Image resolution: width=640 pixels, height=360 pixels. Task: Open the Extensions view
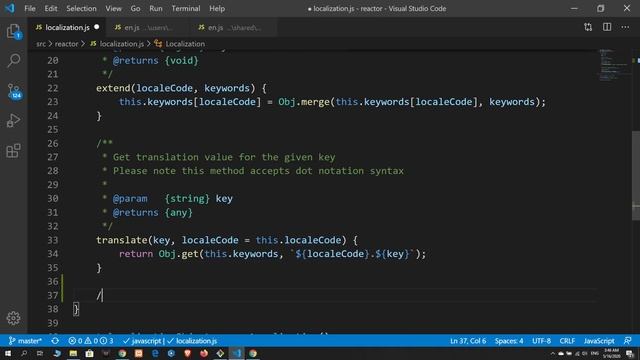(x=13, y=151)
